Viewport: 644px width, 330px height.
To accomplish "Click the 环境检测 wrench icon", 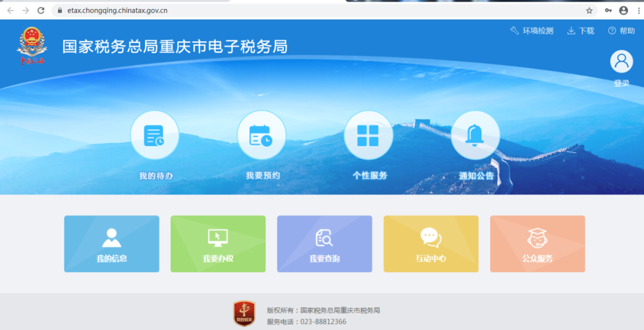I will 515,31.
